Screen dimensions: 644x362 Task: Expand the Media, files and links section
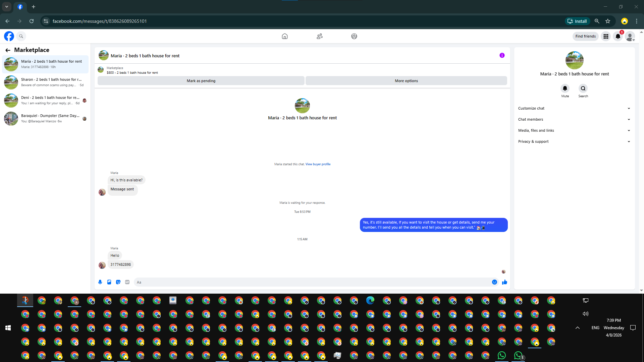coord(574,130)
